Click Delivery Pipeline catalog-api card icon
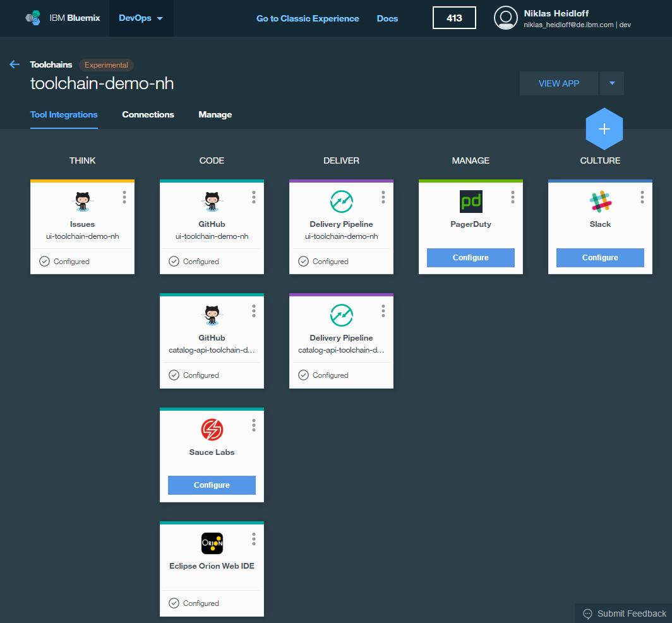Viewport: 672px width, 623px height. point(342,315)
